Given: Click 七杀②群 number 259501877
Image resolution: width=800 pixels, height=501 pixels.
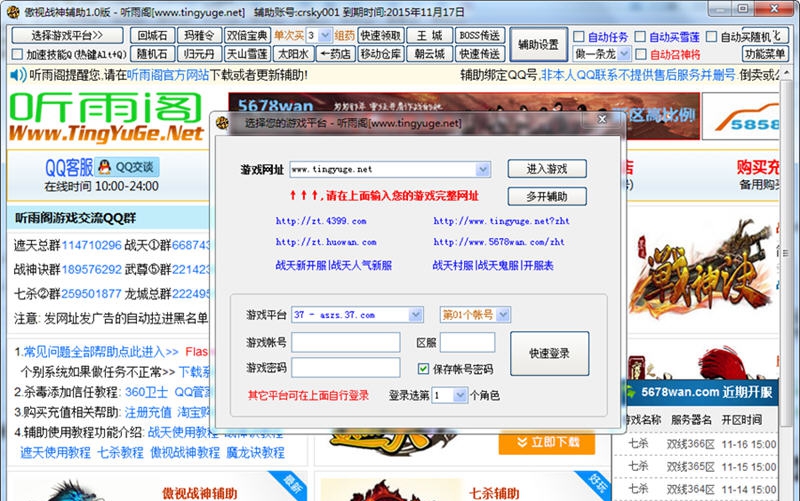Looking at the screenshot, I should coord(92,294).
